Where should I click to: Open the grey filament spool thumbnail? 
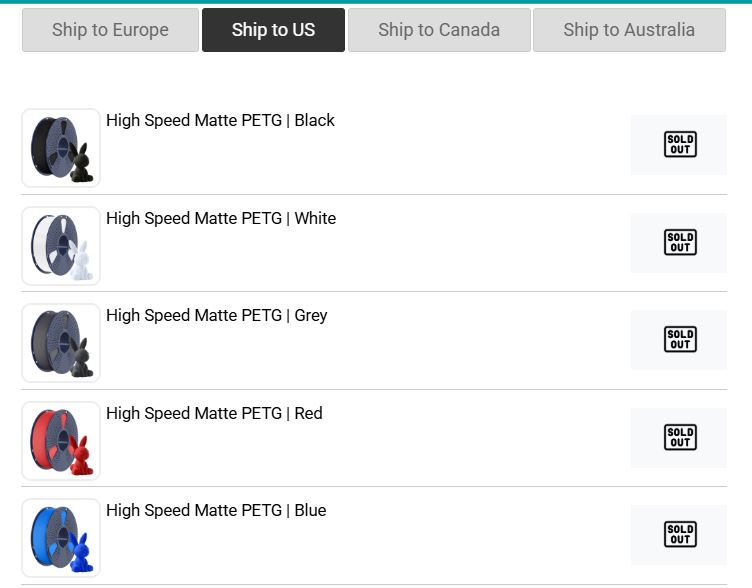[61, 343]
